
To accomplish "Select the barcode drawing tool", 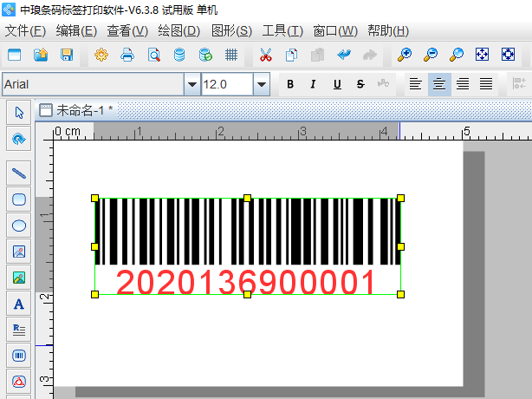I will pyautogui.click(x=19, y=356).
